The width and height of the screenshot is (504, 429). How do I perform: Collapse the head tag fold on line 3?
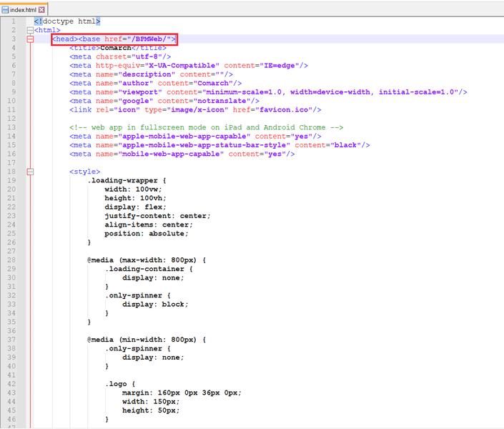tap(30, 39)
